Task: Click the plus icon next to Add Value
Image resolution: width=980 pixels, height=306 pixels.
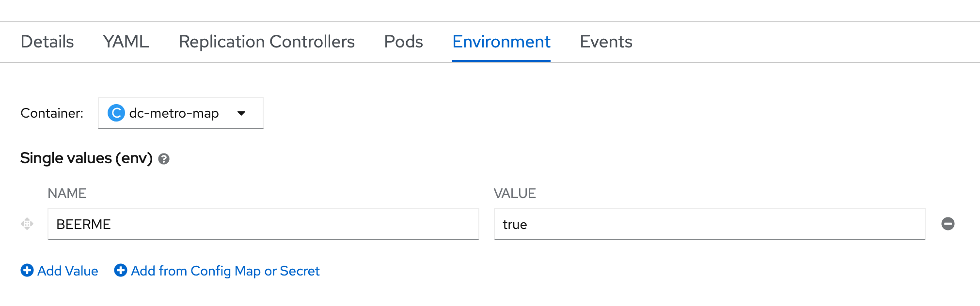Action: click(27, 271)
